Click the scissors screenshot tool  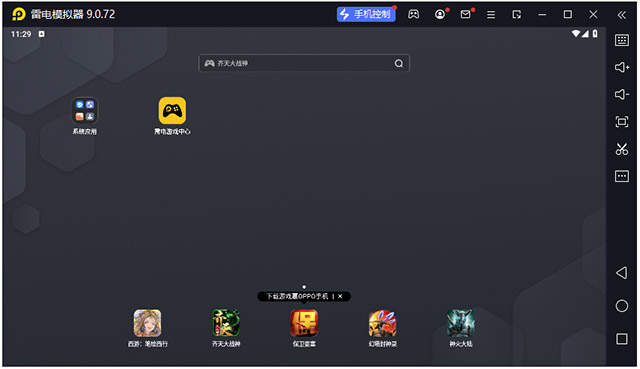(622, 149)
